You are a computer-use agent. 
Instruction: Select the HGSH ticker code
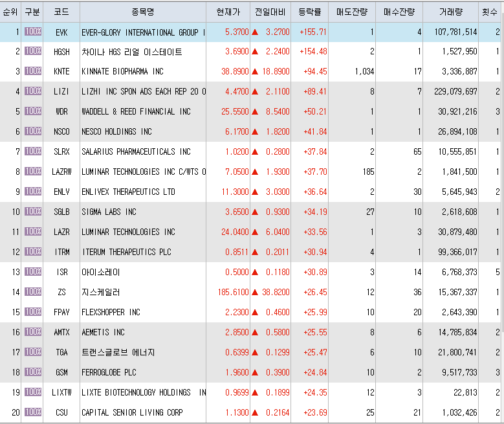coord(61,52)
